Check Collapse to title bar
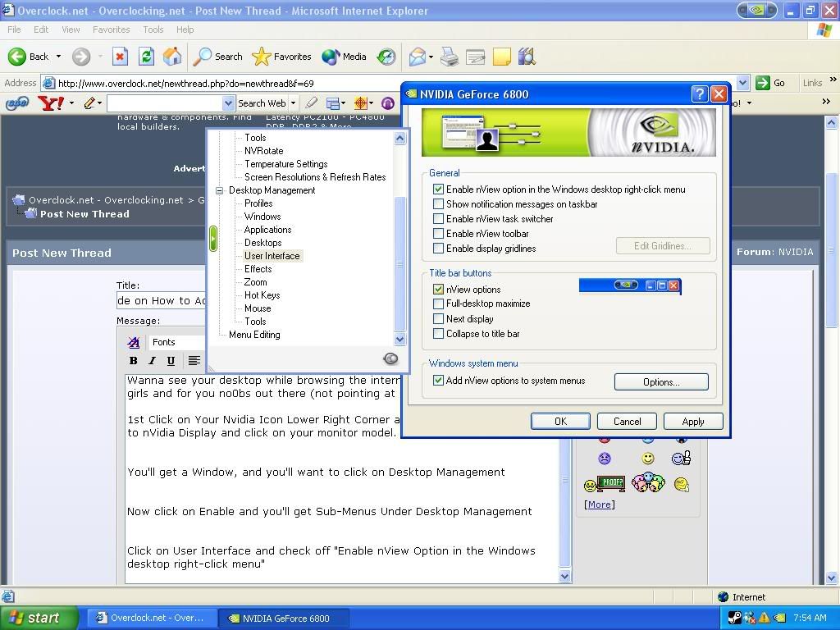This screenshot has width=840, height=630. click(438, 333)
